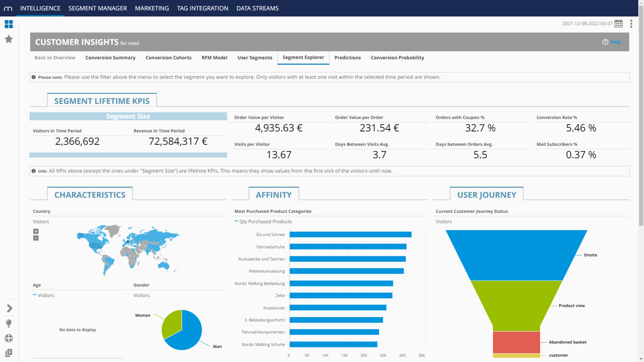Toggle the Visitors legend on the Country map

(x=41, y=221)
